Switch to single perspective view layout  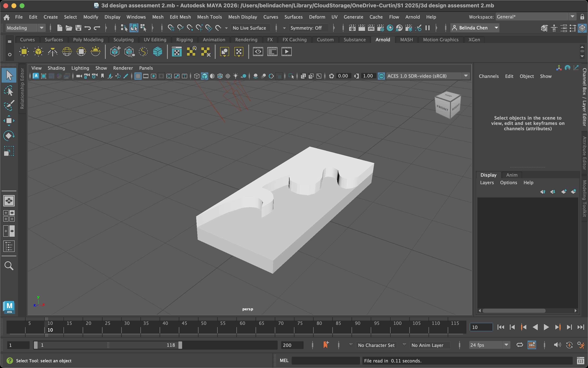[9, 201]
